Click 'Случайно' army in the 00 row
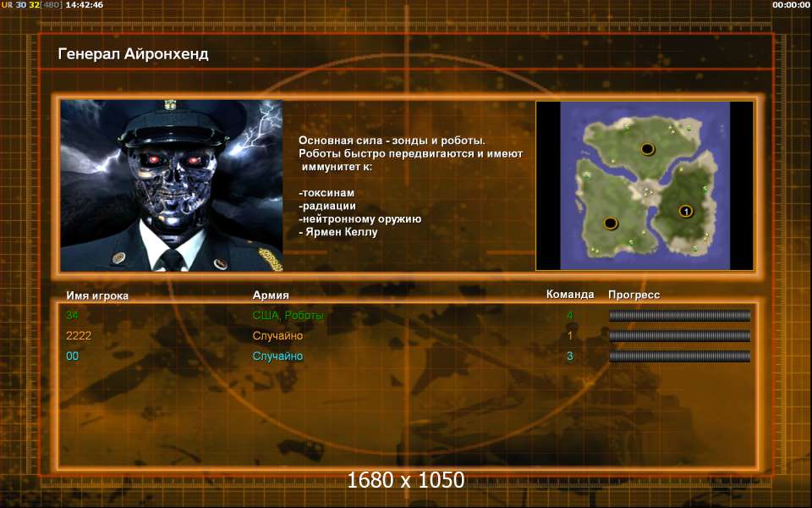The height and width of the screenshot is (508, 812). tap(277, 356)
